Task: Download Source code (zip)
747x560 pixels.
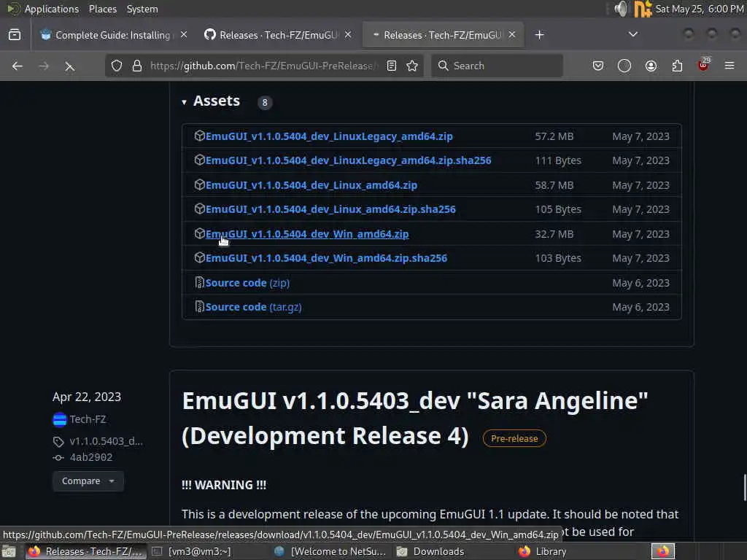Action: click(248, 283)
